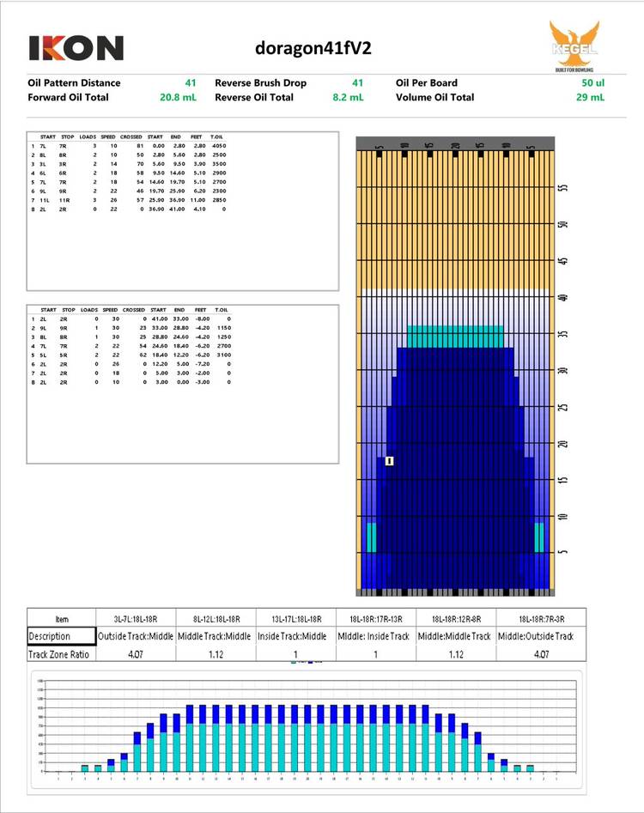Select the doragon41fV2 pattern title

point(312,46)
